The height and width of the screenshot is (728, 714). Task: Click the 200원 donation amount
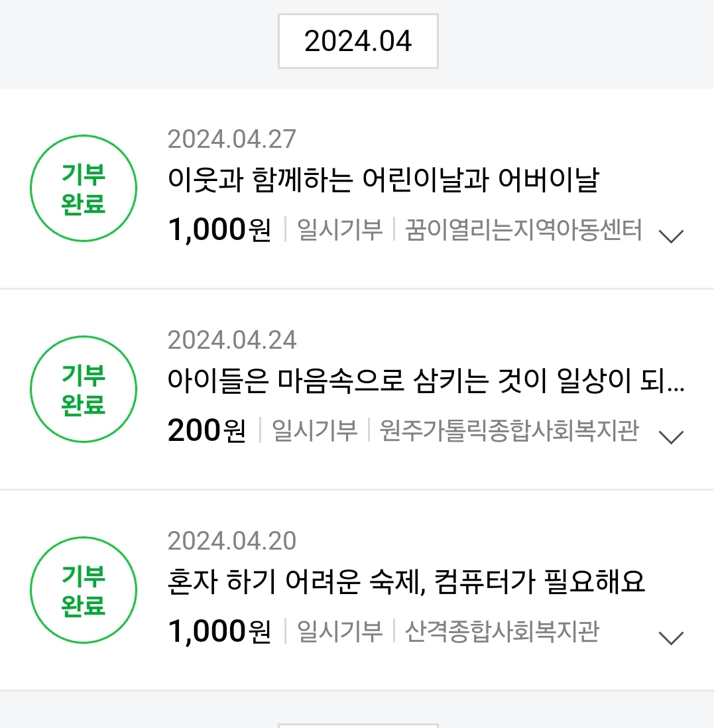206,431
